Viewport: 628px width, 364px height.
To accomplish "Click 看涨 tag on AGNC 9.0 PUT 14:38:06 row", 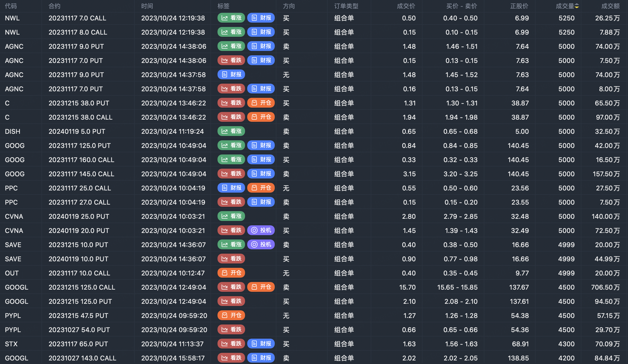I will 231,46.
